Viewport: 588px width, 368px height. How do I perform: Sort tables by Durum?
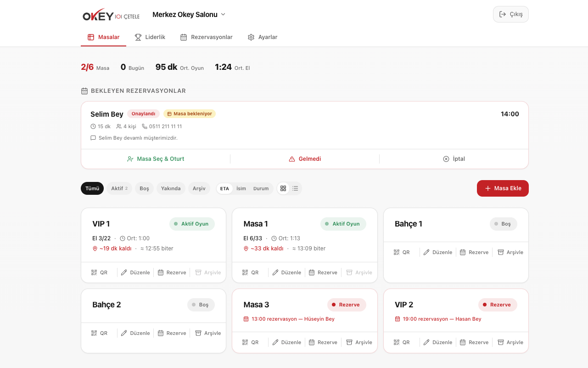coord(261,188)
